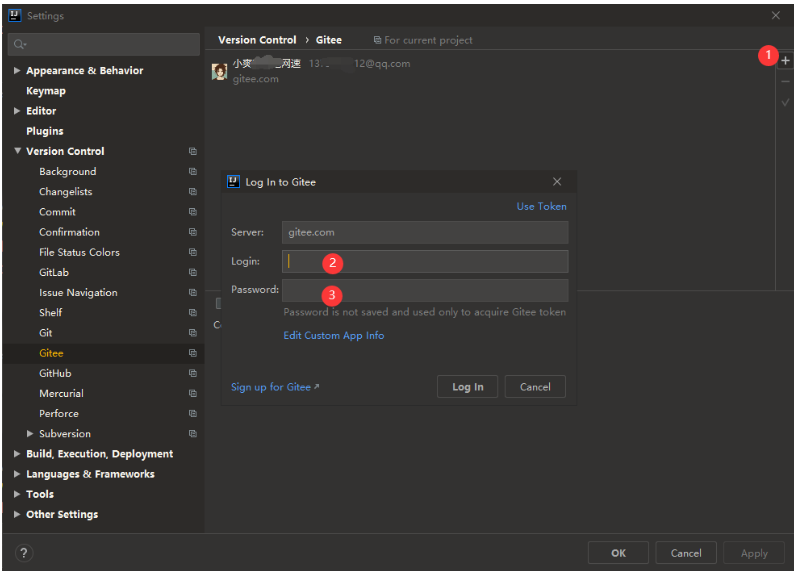
Task: Select GitHub settings item
Action: point(55,374)
